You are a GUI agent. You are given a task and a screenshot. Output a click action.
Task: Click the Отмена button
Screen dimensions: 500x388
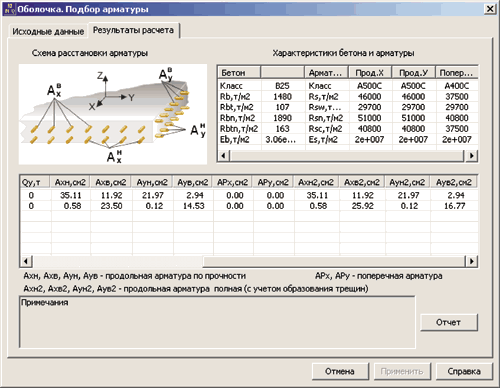coord(340,371)
